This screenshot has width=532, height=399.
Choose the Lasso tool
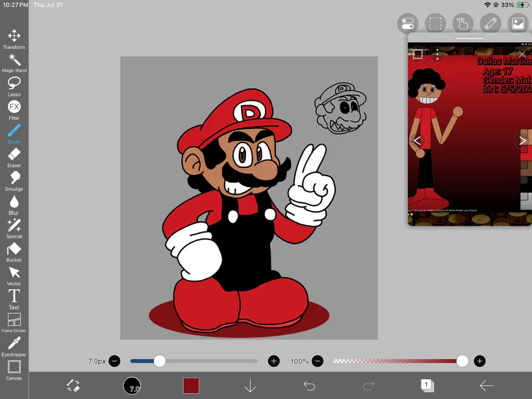point(14,87)
